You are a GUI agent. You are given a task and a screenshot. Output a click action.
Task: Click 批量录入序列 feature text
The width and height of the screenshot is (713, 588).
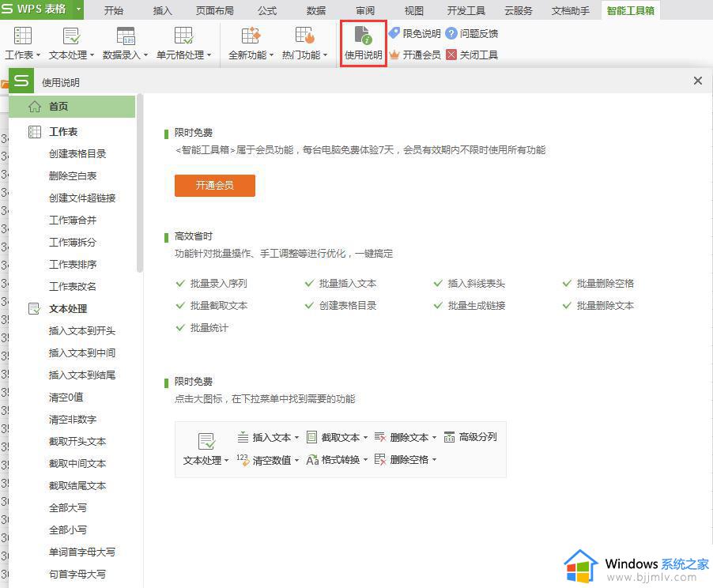point(218,284)
